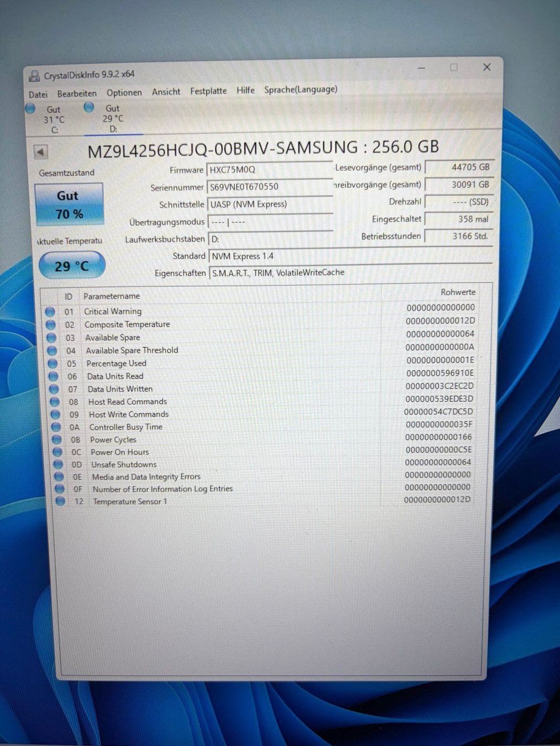The width and height of the screenshot is (560, 746).
Task: Click the model title MZ9L4256HCJQ-00BMV-SAMSUNG
Action: click(223, 149)
